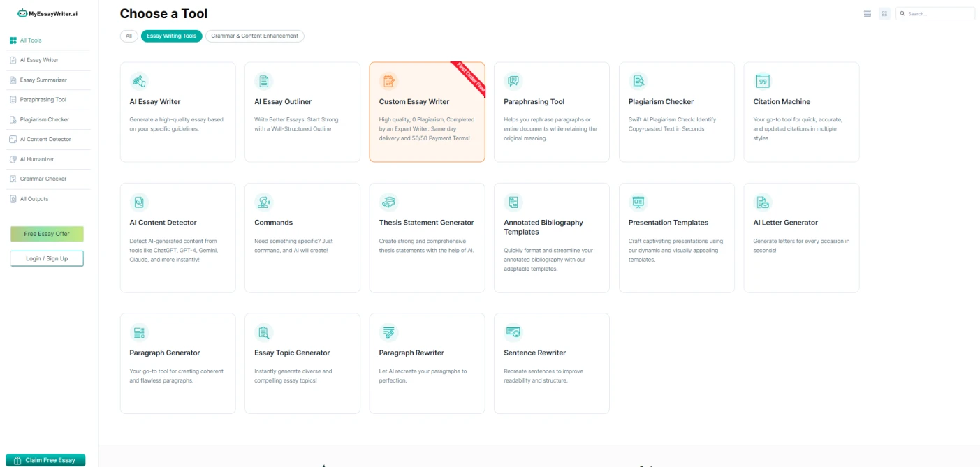
Task: Click the Essay Topic Generator card title
Action: point(292,353)
